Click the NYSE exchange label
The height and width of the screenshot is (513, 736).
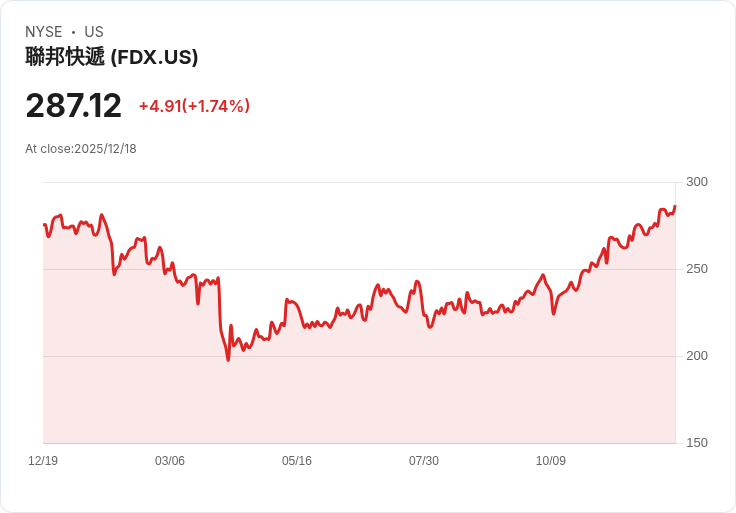pos(44,32)
